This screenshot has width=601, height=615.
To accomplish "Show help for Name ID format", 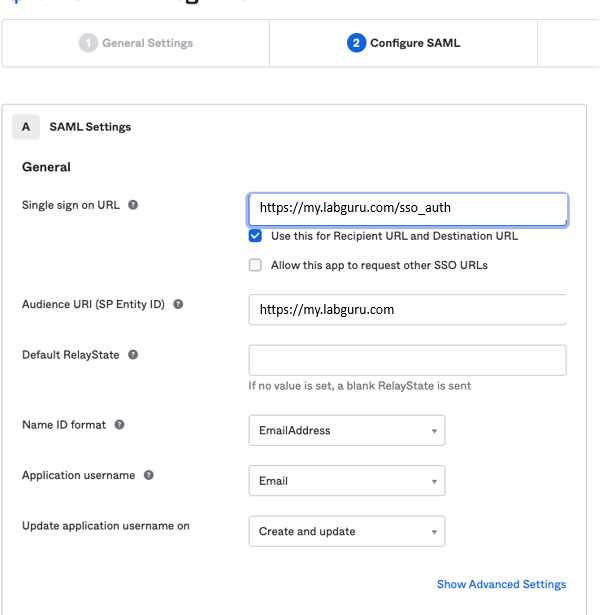I will tap(119, 424).
